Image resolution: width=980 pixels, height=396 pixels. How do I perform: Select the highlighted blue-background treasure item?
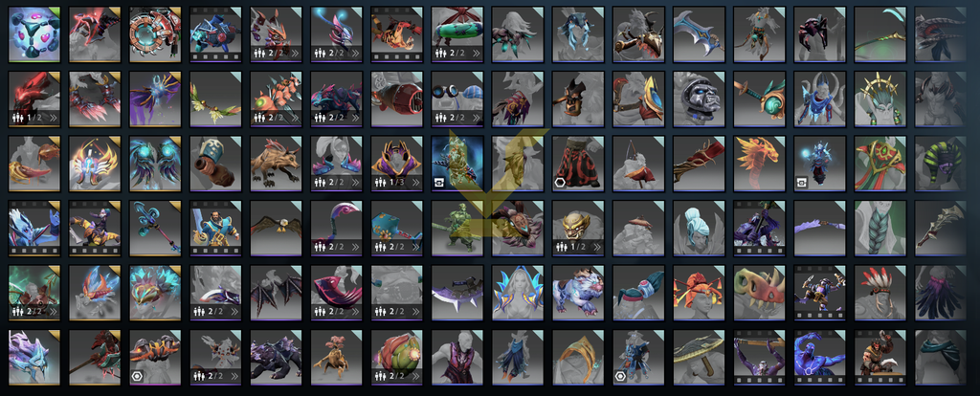pyautogui.click(x=457, y=164)
